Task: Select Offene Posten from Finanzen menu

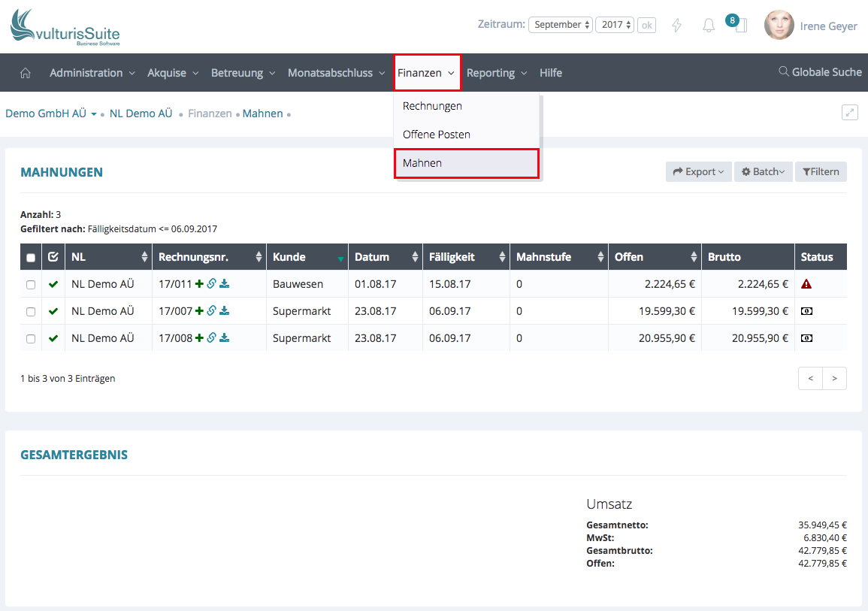Action: [x=437, y=135]
